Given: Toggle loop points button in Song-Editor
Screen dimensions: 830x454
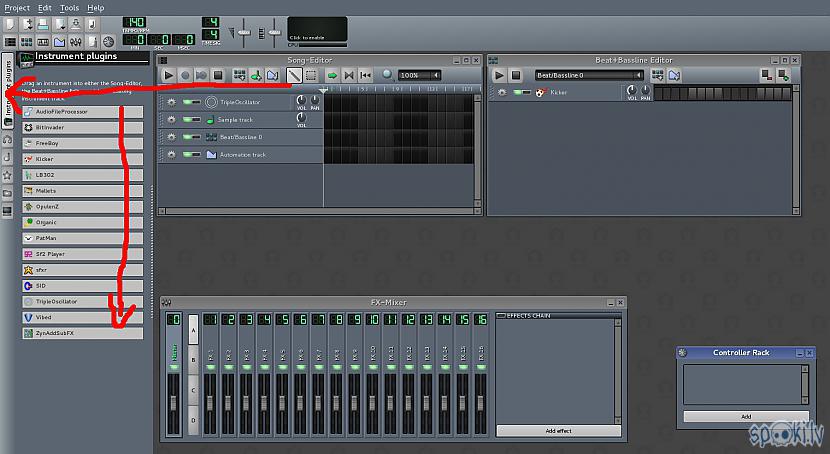Looking at the screenshot, I should tap(348, 75).
